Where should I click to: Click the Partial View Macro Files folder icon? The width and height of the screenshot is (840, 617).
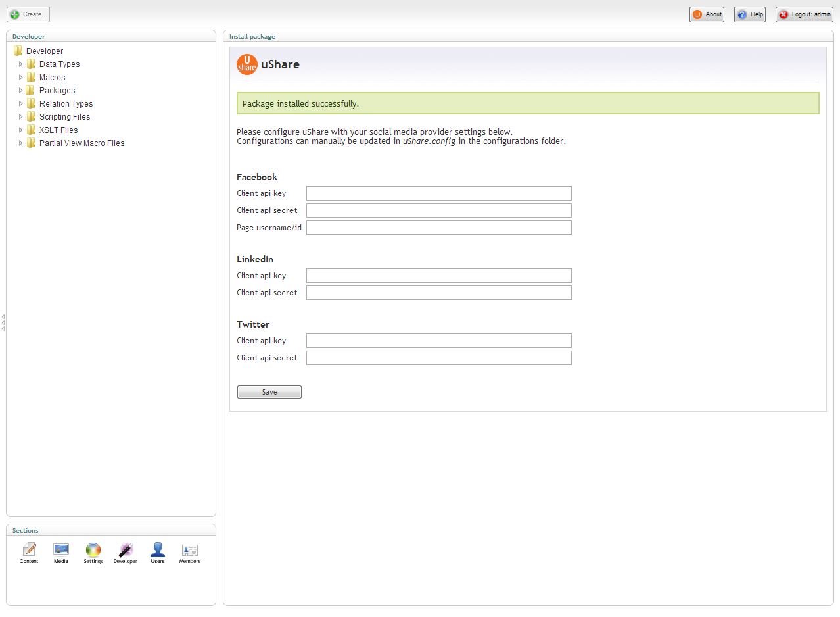32,143
